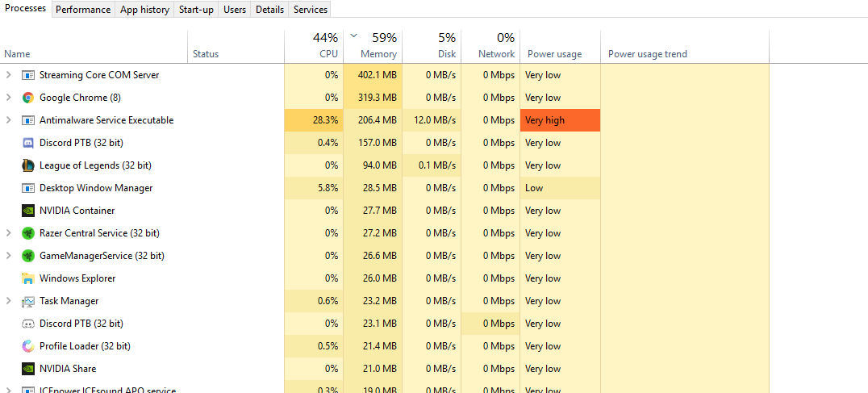Switch to the Performance tab
868x393 pixels.
pos(83,10)
